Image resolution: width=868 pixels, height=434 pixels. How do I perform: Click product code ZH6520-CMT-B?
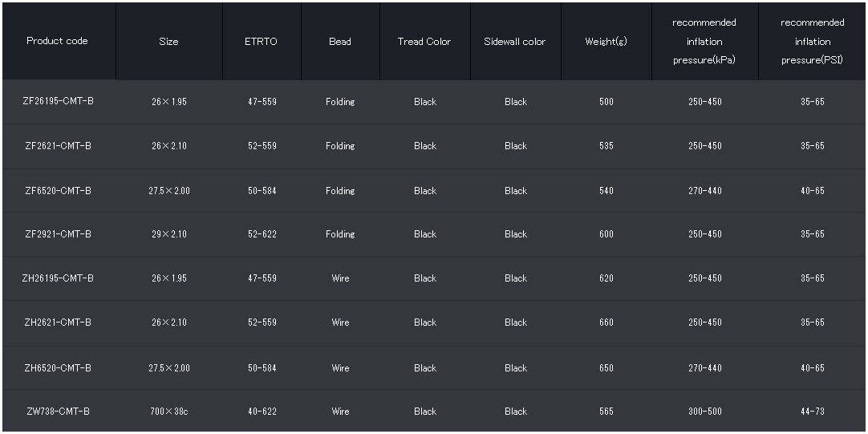58,368
